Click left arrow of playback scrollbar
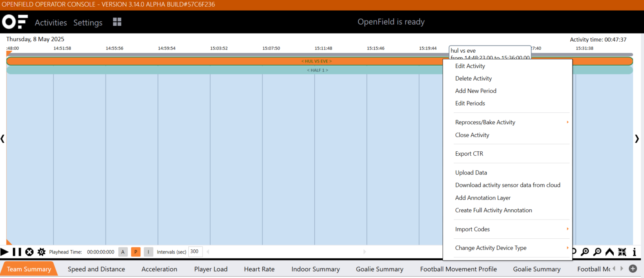 208,252
